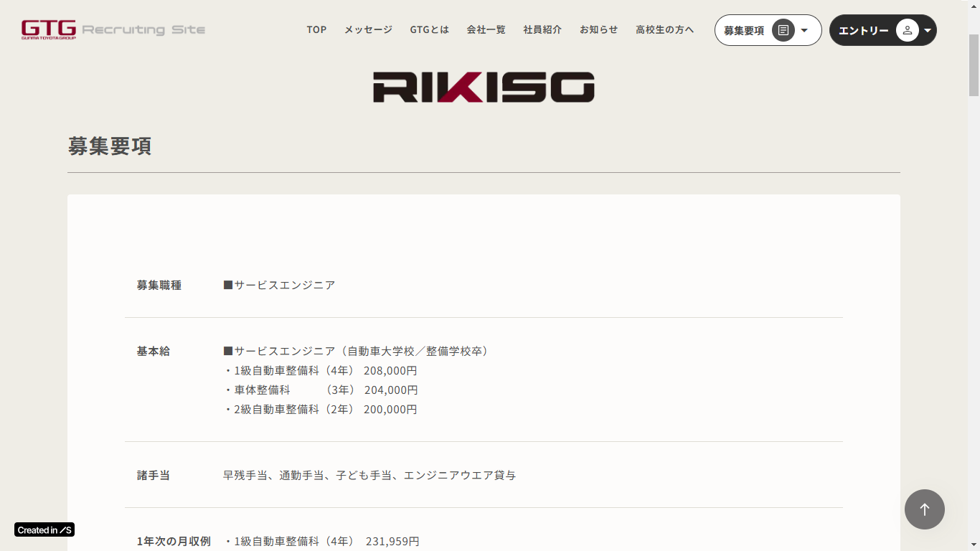Expand the エントリー dropdown arrow
This screenshot has height=551, width=980.
point(928,30)
